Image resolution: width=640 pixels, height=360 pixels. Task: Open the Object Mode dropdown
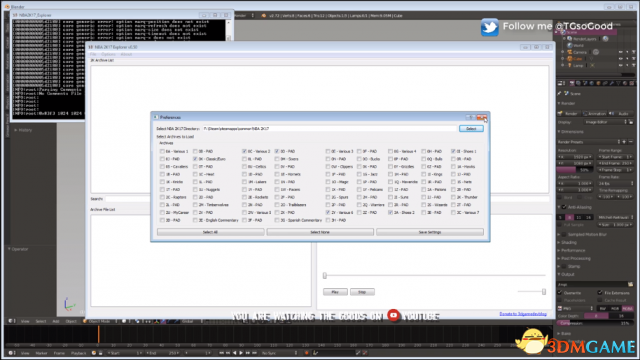101,321
